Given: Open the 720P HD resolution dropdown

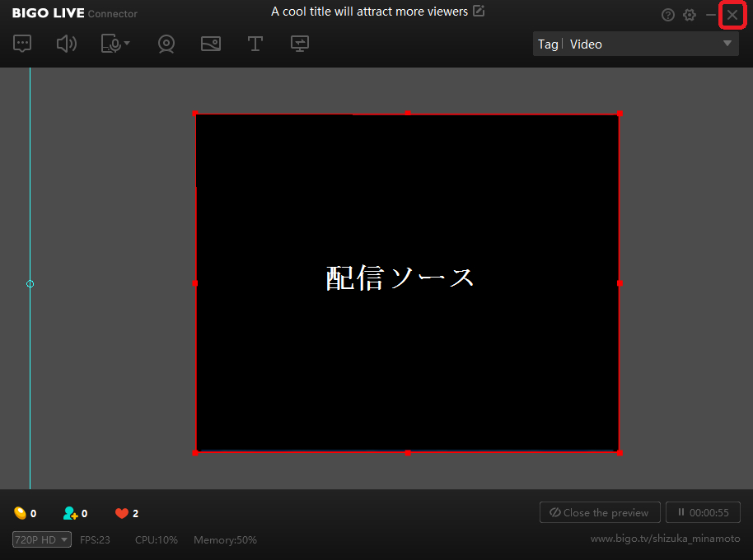Looking at the screenshot, I should point(42,540).
